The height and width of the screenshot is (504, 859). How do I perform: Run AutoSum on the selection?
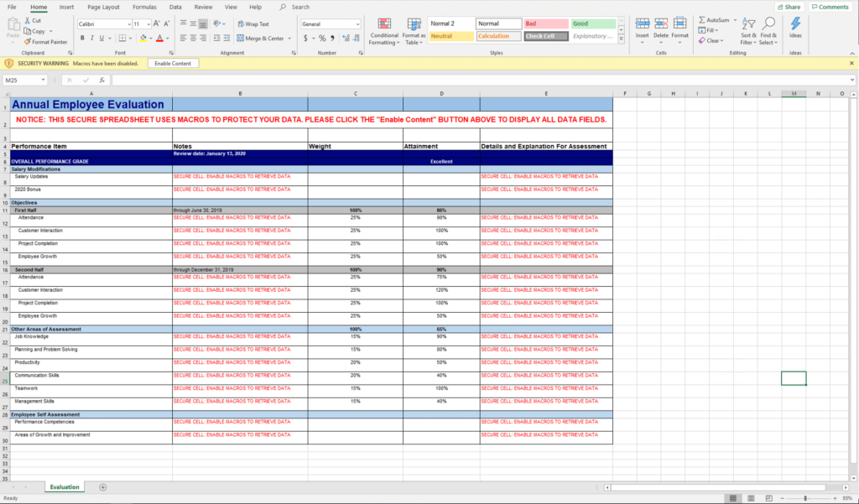point(712,19)
